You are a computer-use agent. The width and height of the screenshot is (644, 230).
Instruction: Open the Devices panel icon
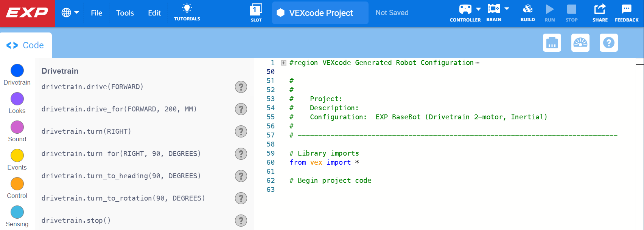point(552,43)
